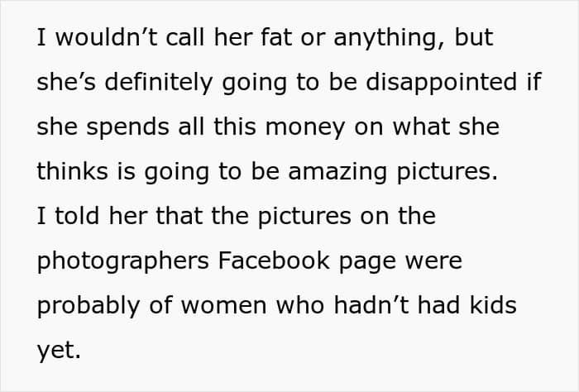The image size is (579, 392).
Task: Click the word "wouldn't" in first line
Action: coord(107,37)
